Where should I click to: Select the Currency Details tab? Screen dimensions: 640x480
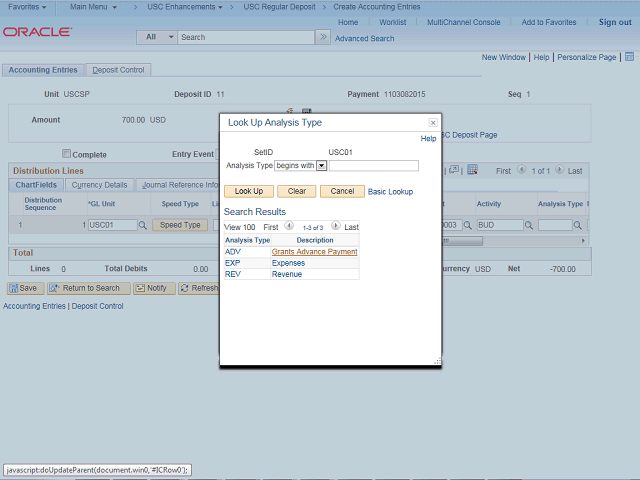coord(99,185)
